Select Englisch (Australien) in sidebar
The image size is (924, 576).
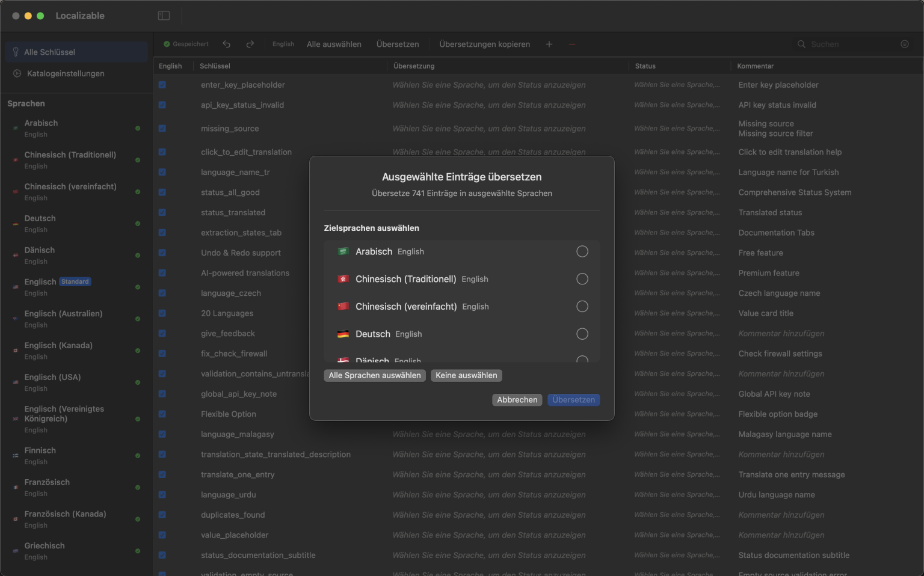tap(76, 319)
